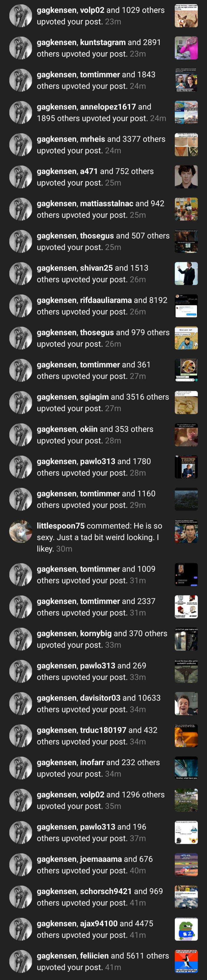Open thumbnail beside kuntstagram 2891 upvotes
This screenshot has width=207, height=980.
click(x=186, y=48)
